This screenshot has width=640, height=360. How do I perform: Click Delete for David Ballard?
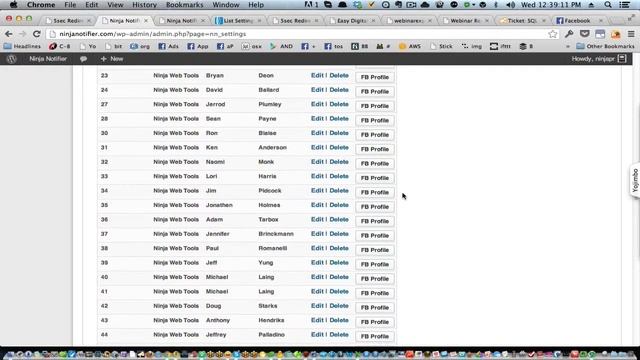click(339, 90)
